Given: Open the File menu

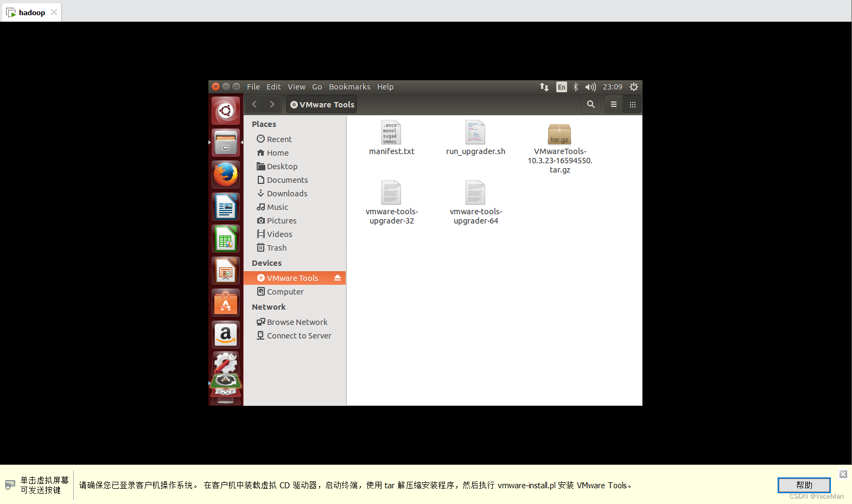Looking at the screenshot, I should tap(253, 87).
